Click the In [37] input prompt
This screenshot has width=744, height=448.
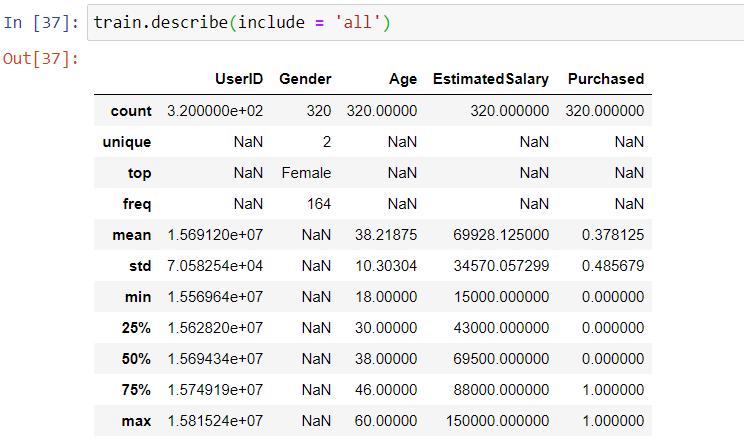(x=43, y=22)
